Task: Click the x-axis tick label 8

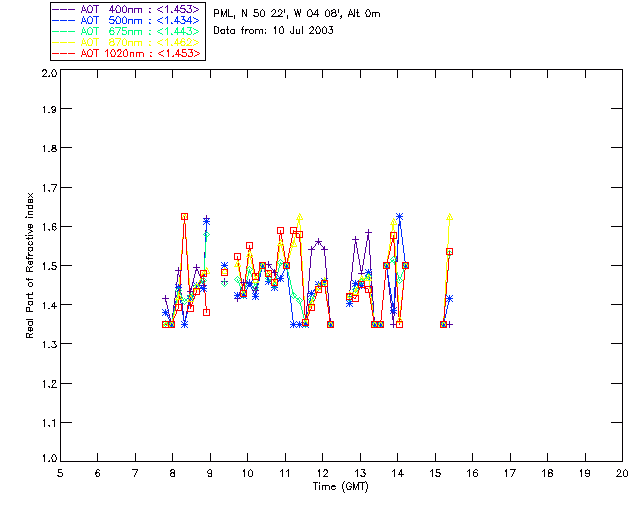Action: click(173, 473)
